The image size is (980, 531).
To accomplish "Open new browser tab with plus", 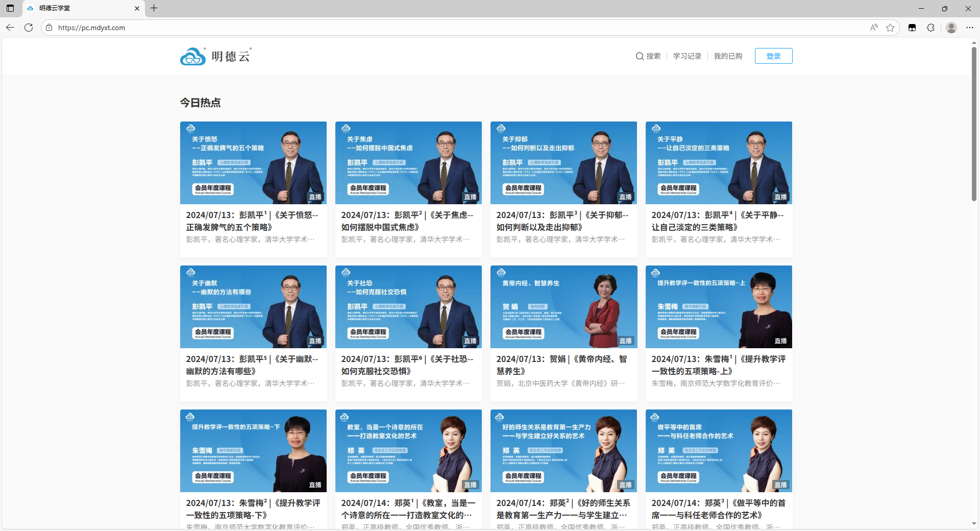I will click(x=154, y=8).
